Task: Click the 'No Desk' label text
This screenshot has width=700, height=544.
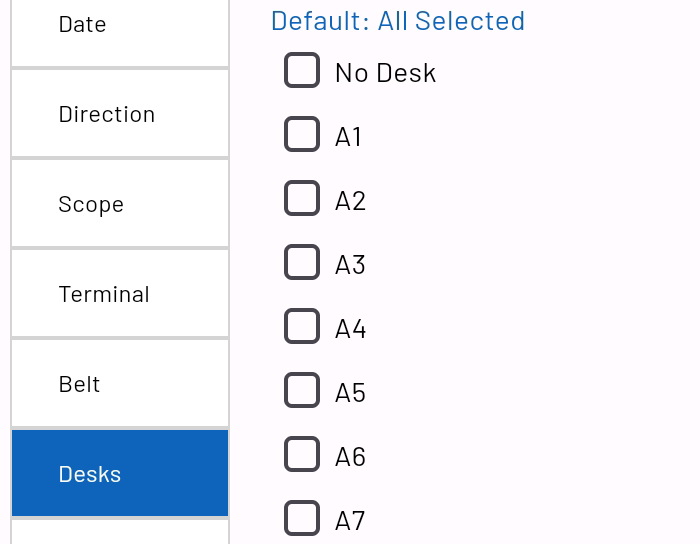Action: click(385, 73)
